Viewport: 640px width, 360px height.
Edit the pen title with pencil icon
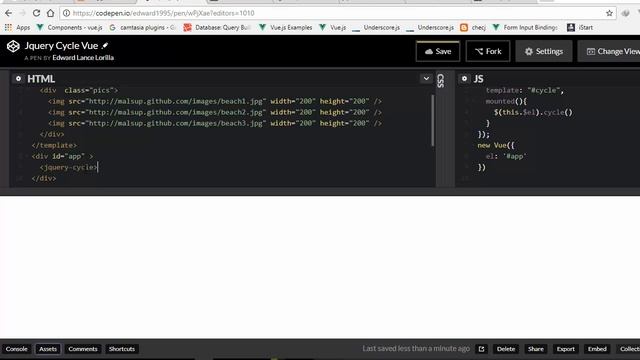(105, 46)
